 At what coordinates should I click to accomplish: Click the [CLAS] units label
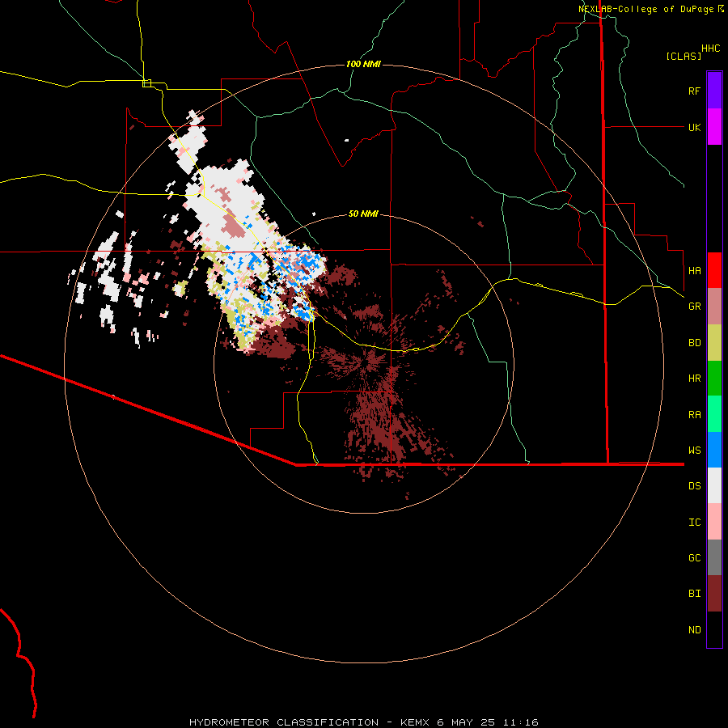click(x=684, y=56)
